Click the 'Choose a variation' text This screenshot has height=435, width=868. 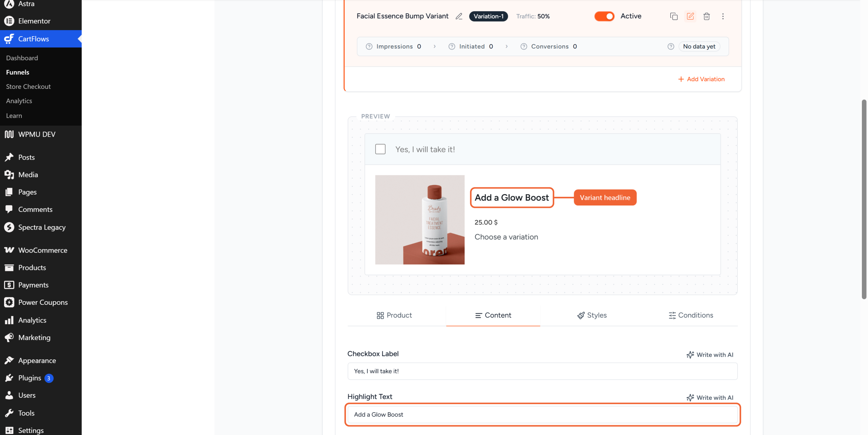(506, 237)
